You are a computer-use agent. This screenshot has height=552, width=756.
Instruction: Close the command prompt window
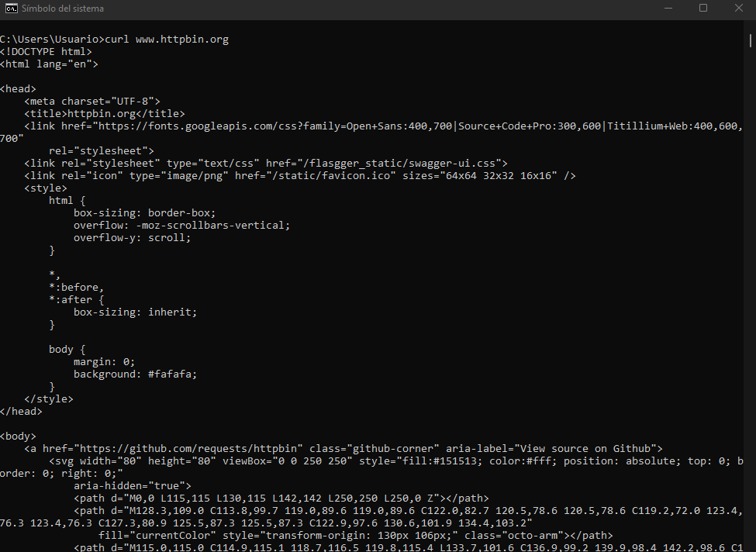click(x=738, y=8)
